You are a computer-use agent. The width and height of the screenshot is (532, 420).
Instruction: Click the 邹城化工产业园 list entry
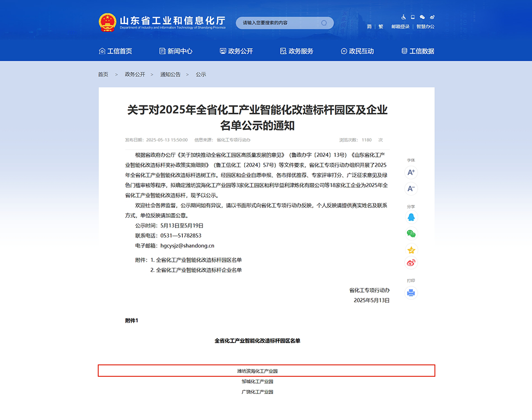258,382
